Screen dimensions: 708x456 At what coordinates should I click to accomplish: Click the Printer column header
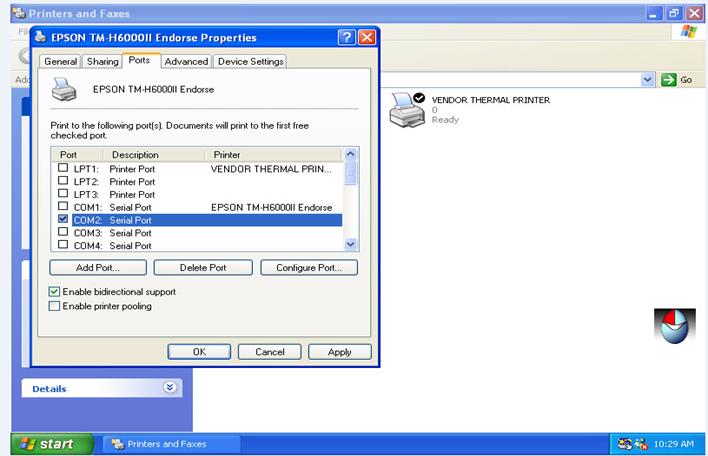coord(274,155)
